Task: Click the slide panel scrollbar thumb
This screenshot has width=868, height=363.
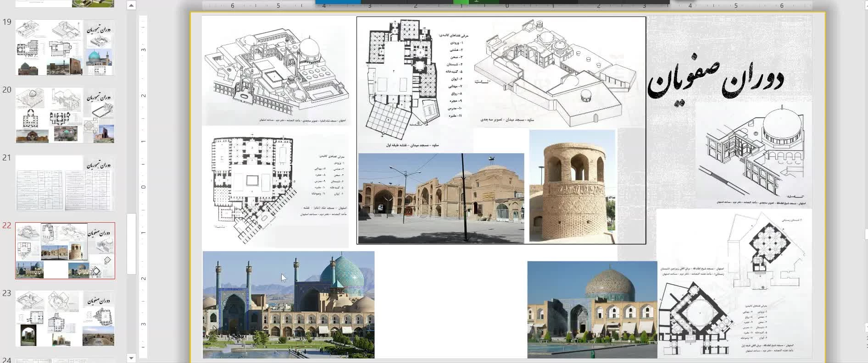Action: click(131, 243)
